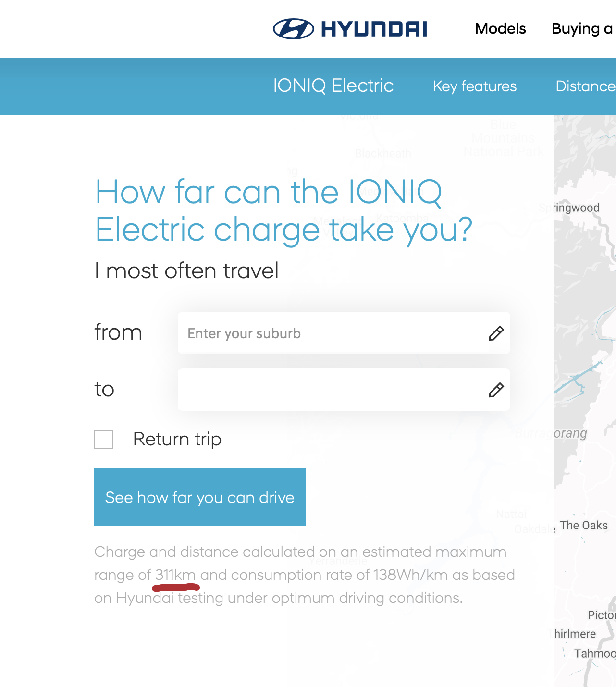Image resolution: width=616 pixels, height=687 pixels.
Task: Click the Hyundai logo emblem
Action: pos(294,29)
